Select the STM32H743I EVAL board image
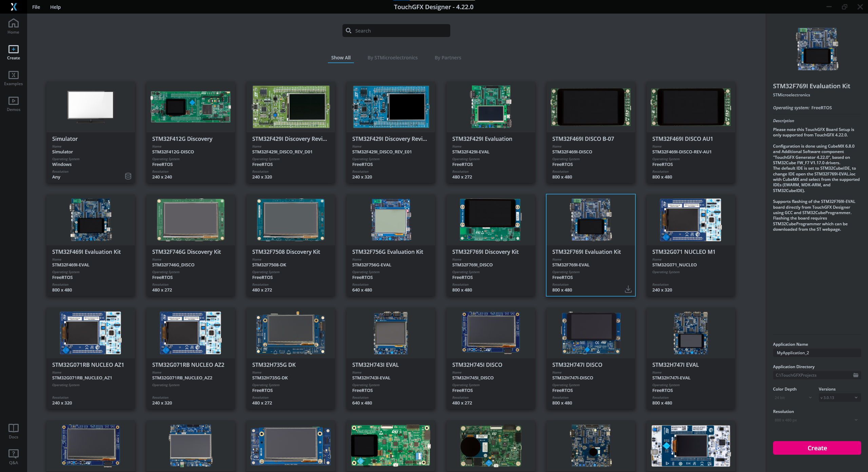Image resolution: width=868 pixels, height=472 pixels. tap(391, 333)
